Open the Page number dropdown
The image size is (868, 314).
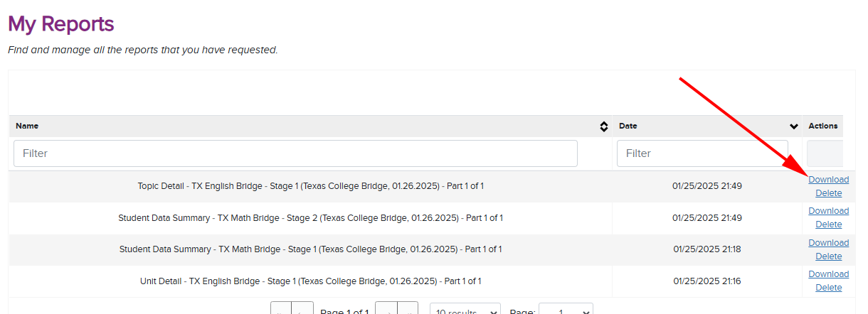tap(566, 310)
